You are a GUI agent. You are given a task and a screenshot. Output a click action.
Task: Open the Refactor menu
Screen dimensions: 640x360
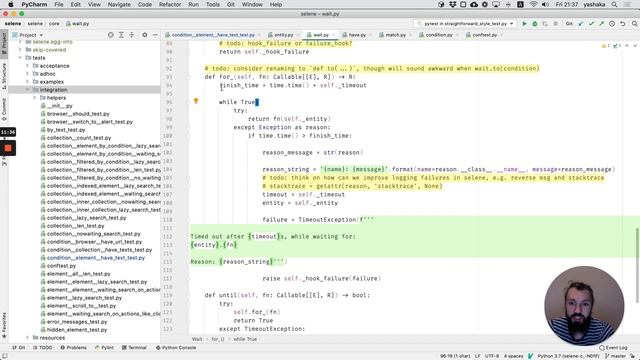point(170,4)
